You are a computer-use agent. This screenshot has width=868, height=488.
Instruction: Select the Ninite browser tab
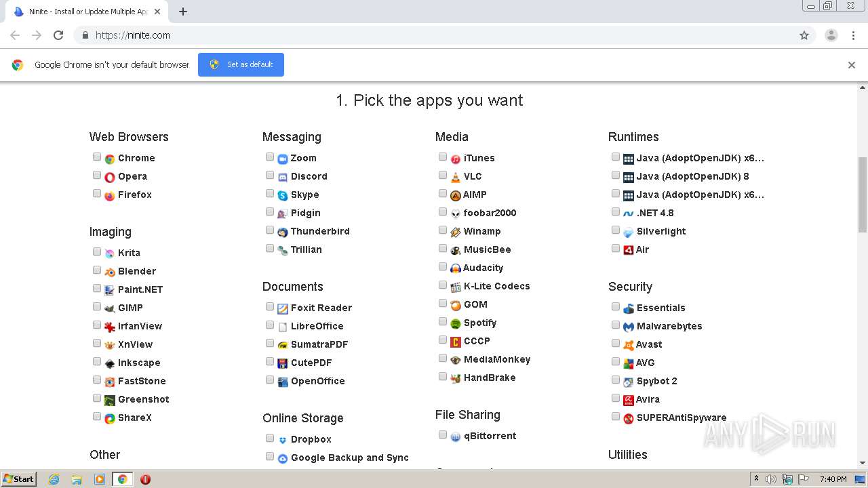click(x=86, y=12)
